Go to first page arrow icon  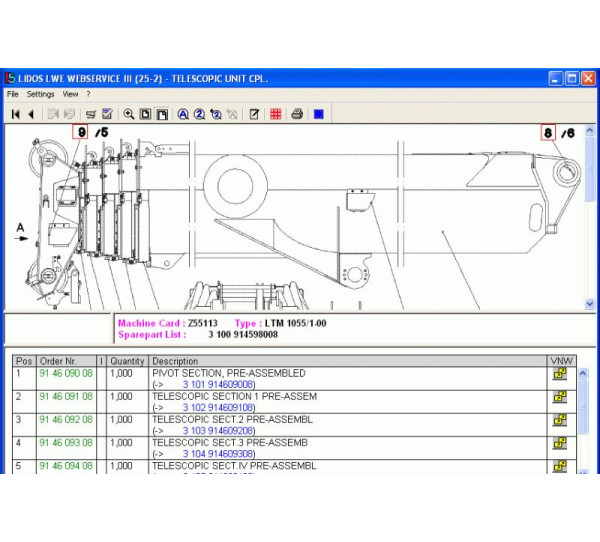click(16, 114)
